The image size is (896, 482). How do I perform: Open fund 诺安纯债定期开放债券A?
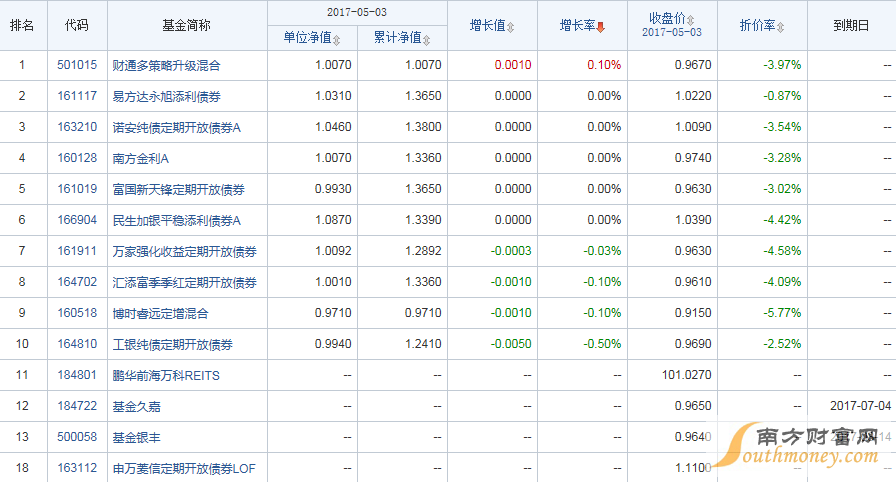(x=177, y=127)
